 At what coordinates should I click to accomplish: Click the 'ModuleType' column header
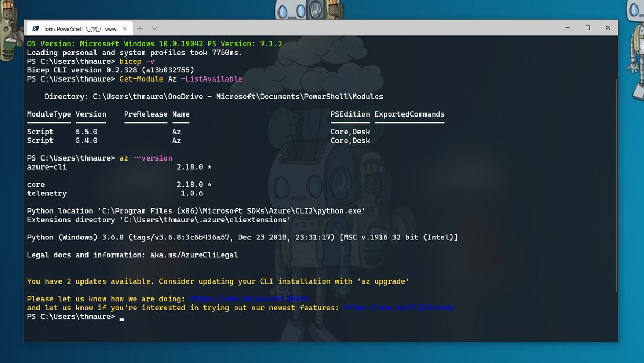pyautogui.click(x=49, y=114)
